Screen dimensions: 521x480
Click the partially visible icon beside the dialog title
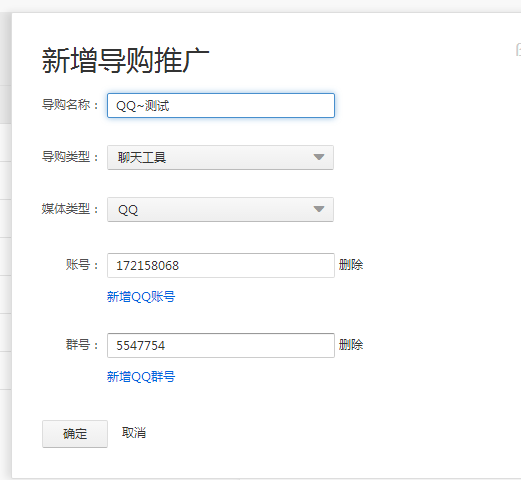point(518,50)
